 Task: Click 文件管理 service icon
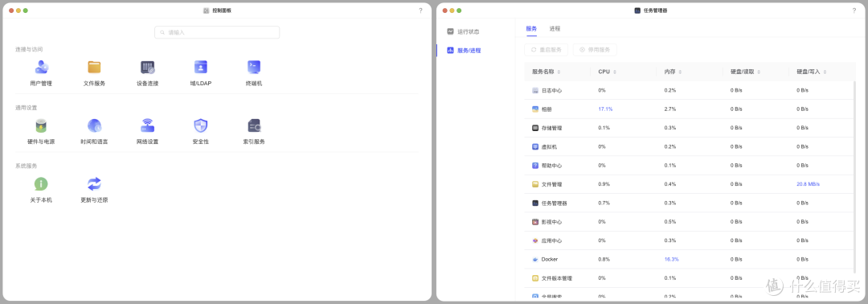pyautogui.click(x=535, y=184)
